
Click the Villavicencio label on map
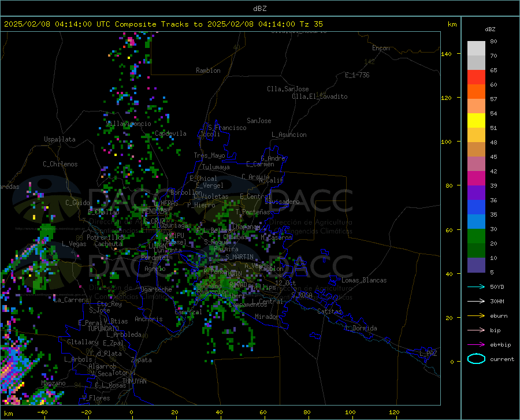[128, 124]
